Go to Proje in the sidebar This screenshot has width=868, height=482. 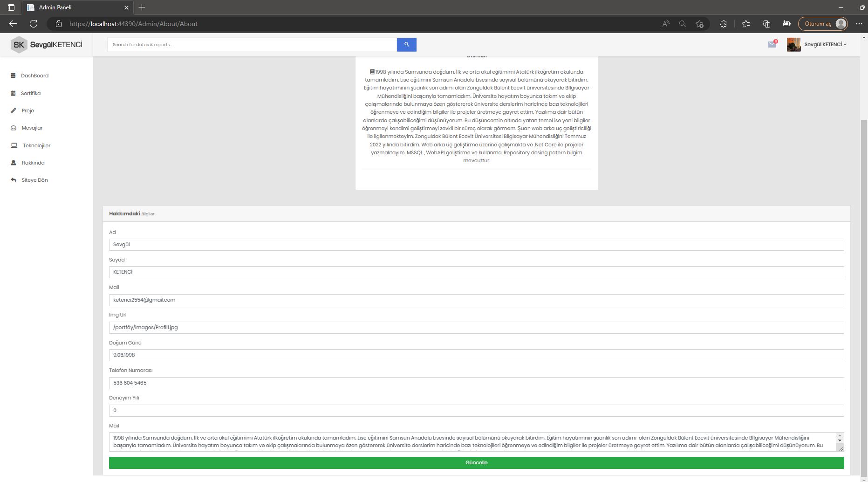[27, 110]
